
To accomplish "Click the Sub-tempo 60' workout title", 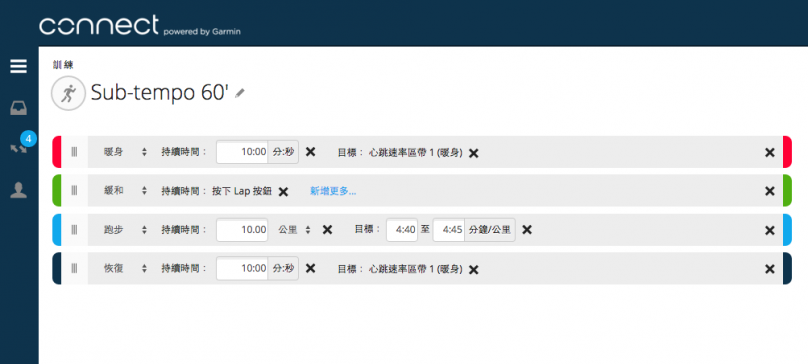I will 160,93.
